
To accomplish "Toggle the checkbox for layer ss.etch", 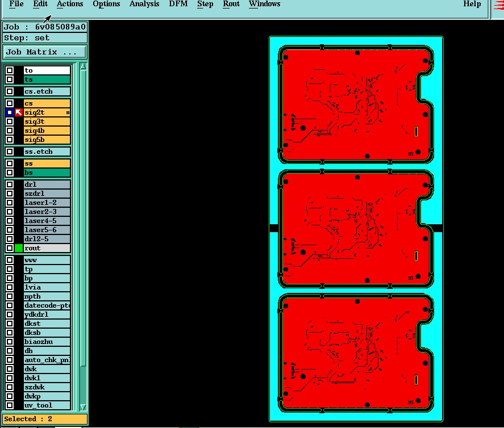I will pos(10,151).
